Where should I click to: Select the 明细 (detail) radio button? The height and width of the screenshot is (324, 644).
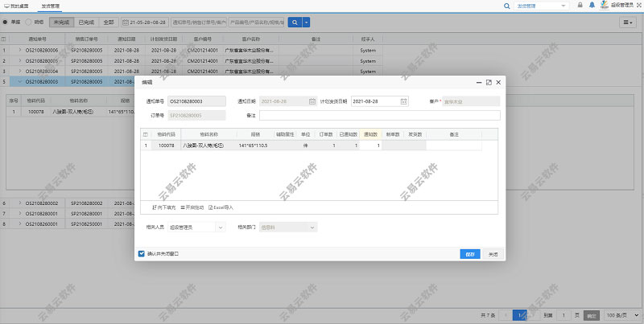pyautogui.click(x=28, y=23)
